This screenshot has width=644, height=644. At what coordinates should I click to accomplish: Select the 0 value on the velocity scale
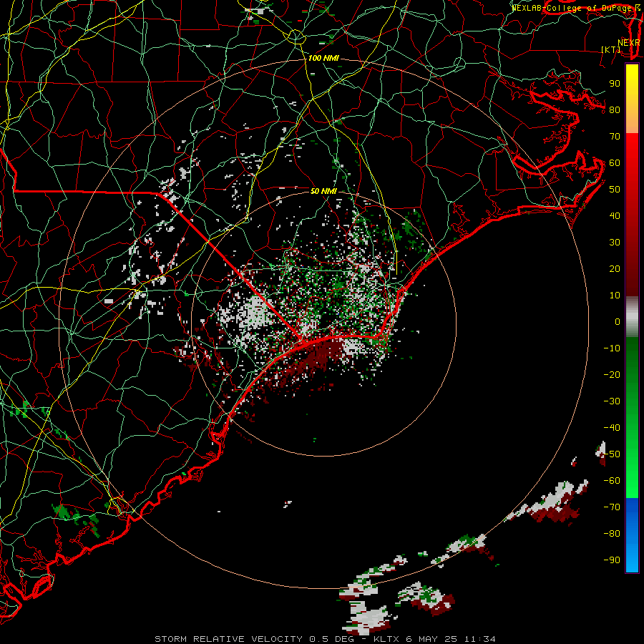coord(618,322)
